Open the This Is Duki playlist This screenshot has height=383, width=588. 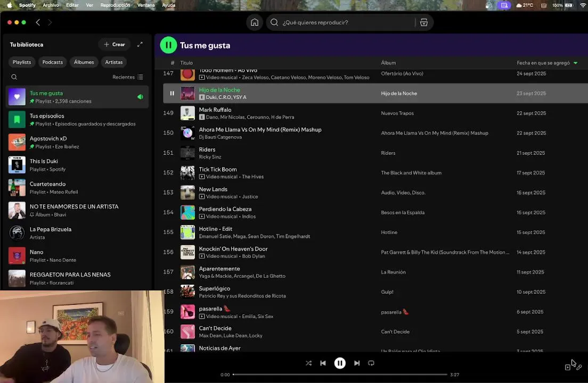tap(77, 165)
